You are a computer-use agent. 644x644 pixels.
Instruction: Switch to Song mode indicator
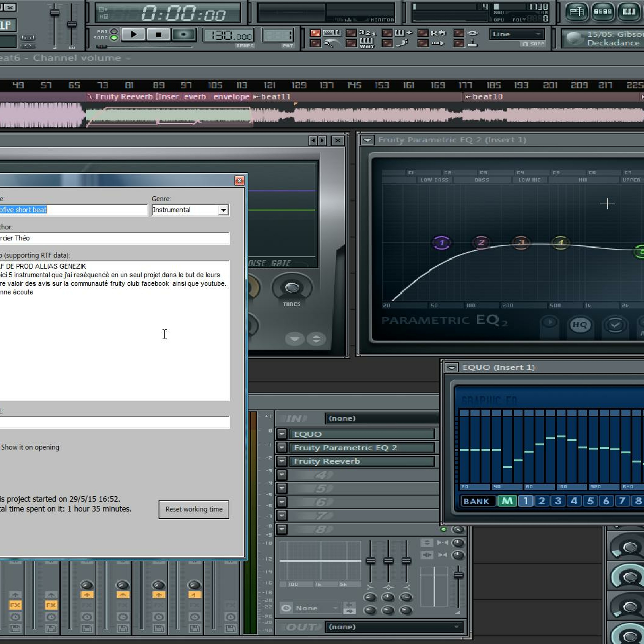pos(114,38)
